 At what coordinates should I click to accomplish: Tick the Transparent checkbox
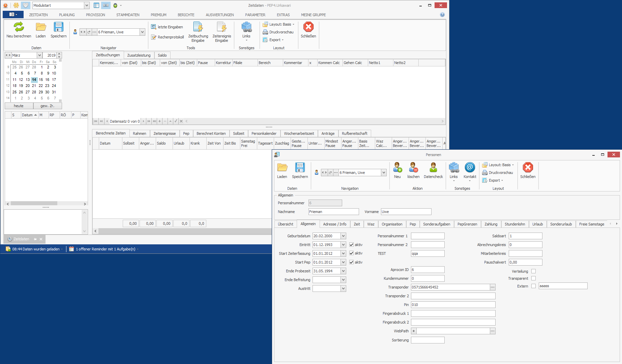coord(533,278)
